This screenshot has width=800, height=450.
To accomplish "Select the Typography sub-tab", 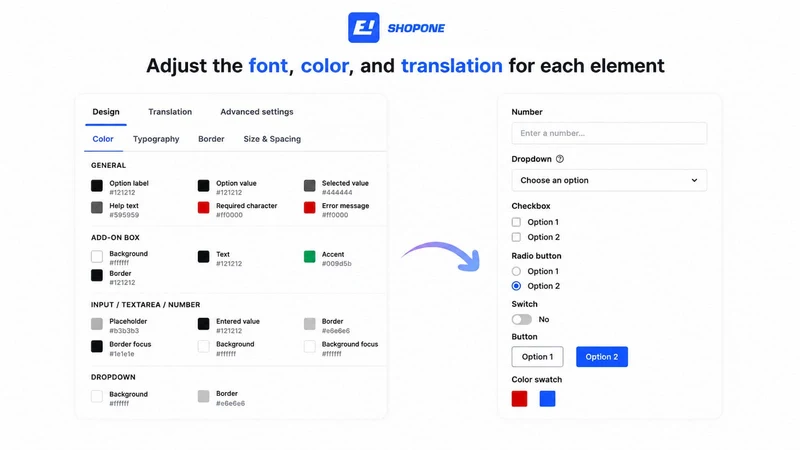I will (x=156, y=139).
